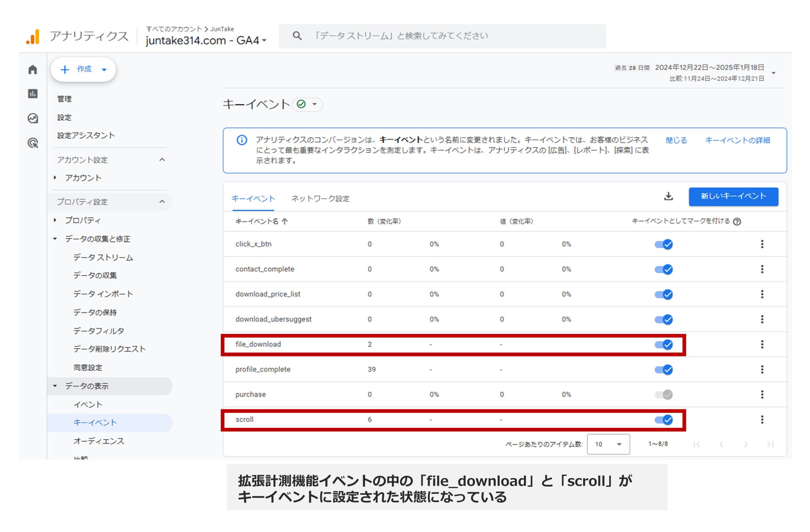Switch to the ネットワーク設定 tab
Screen dimensions: 810x532
click(320, 199)
